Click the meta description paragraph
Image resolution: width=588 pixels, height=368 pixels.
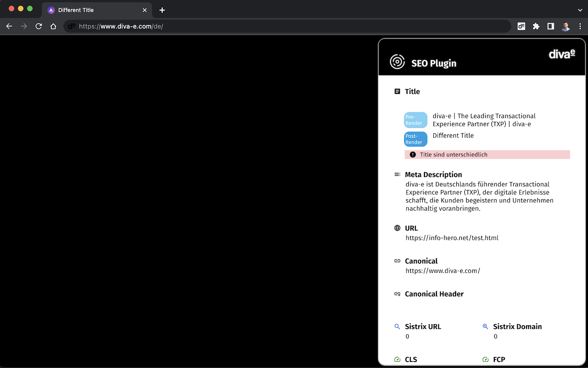pyautogui.click(x=480, y=196)
